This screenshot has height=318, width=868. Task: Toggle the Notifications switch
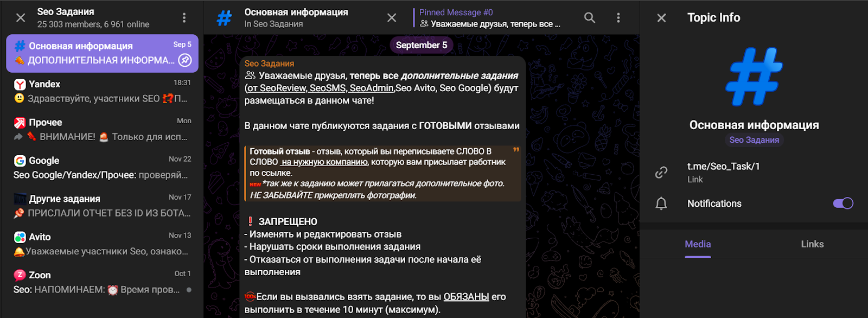pyautogui.click(x=843, y=203)
